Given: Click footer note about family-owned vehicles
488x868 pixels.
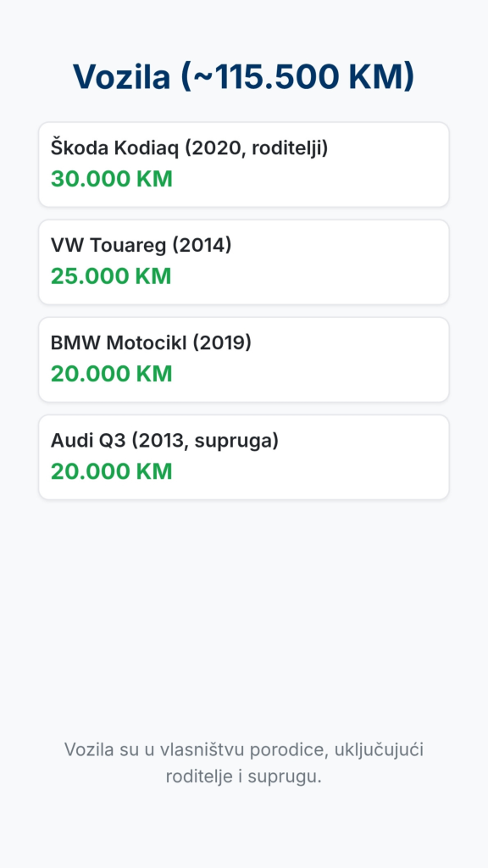Looking at the screenshot, I should coord(244,763).
